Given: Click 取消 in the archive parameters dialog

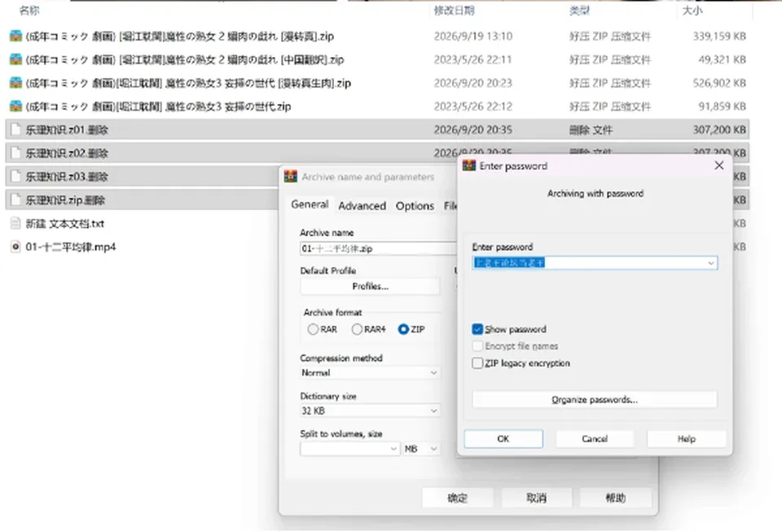Looking at the screenshot, I should [x=537, y=498].
